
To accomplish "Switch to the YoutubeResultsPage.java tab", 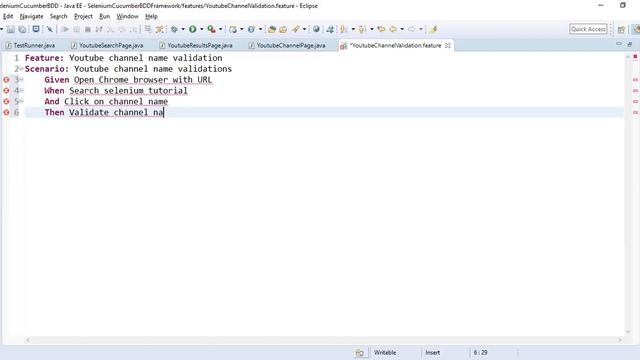I will tap(196, 45).
